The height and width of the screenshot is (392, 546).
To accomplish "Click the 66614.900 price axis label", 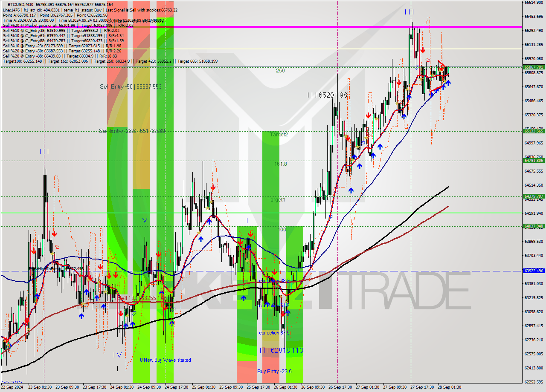I will [x=534, y=2].
